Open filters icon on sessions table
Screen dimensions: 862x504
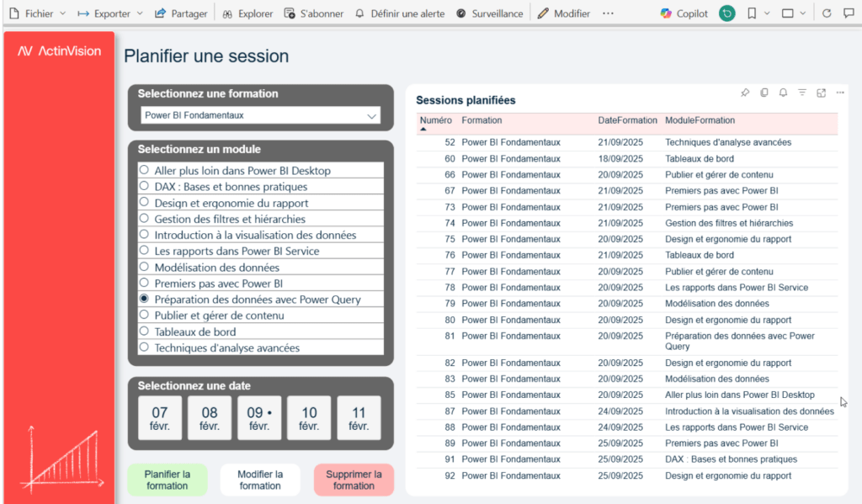pos(802,93)
